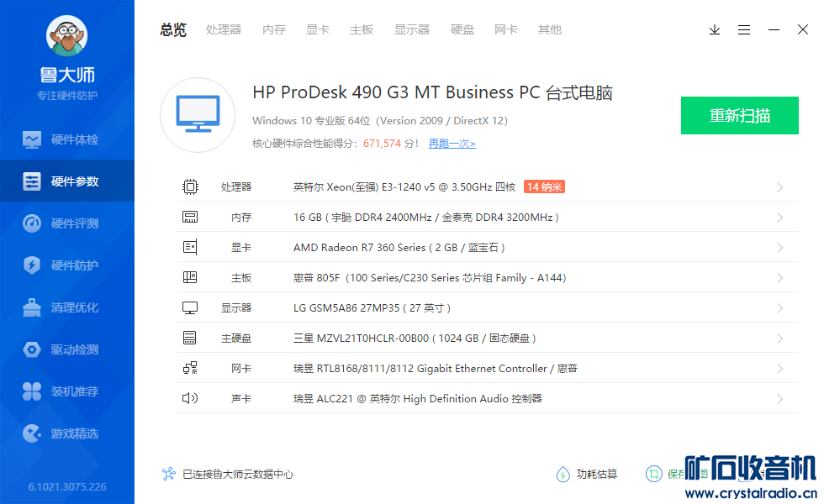
Task: Click the memory module icon
Action: (190, 217)
